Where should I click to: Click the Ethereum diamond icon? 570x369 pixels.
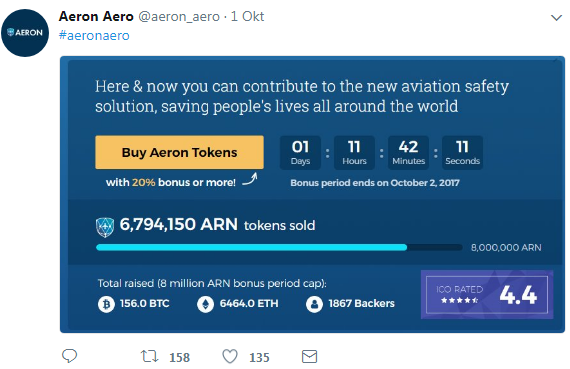(205, 304)
